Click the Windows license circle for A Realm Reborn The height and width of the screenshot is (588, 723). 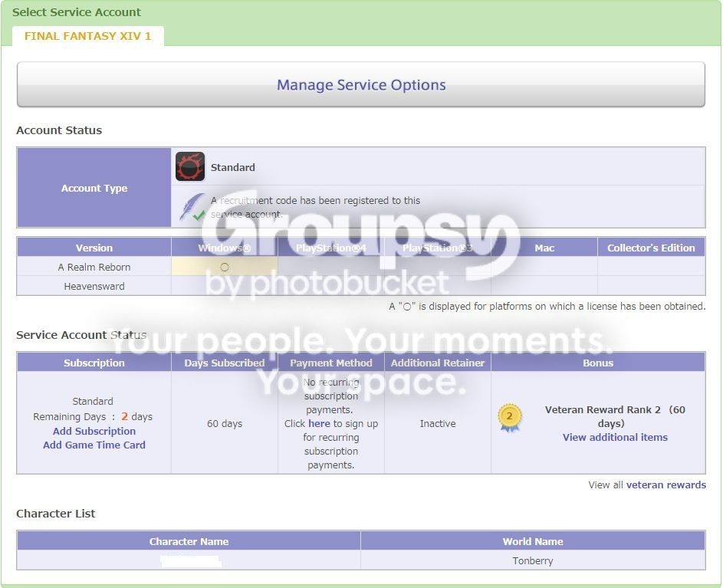[225, 267]
